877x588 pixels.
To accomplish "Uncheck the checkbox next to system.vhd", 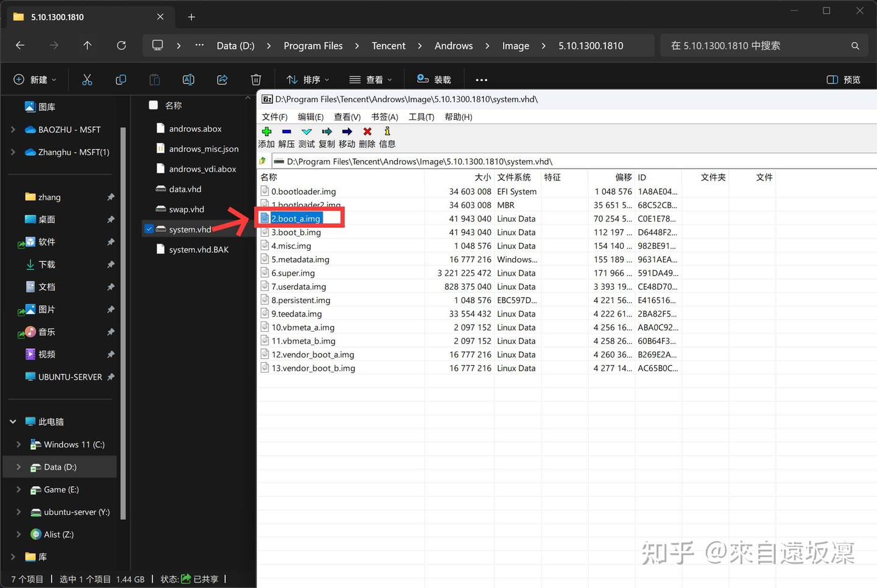I will [x=149, y=229].
